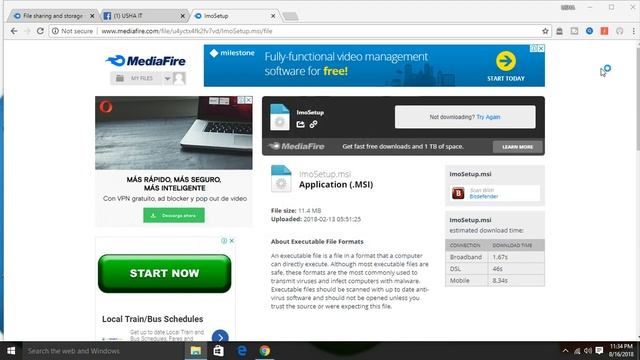This screenshot has width=640, height=360.
Task: Open the Action Center notification icon
Action: [599, 351]
